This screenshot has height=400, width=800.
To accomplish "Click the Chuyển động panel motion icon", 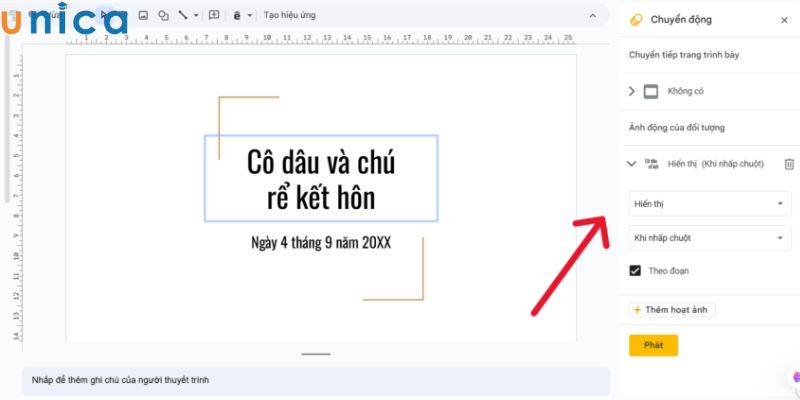I will [636, 20].
